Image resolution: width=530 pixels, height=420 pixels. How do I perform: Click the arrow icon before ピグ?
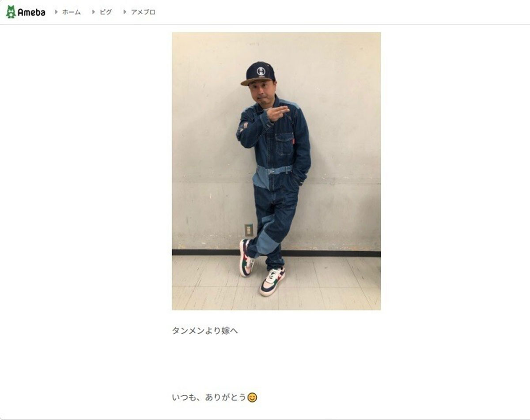pyautogui.click(x=94, y=12)
